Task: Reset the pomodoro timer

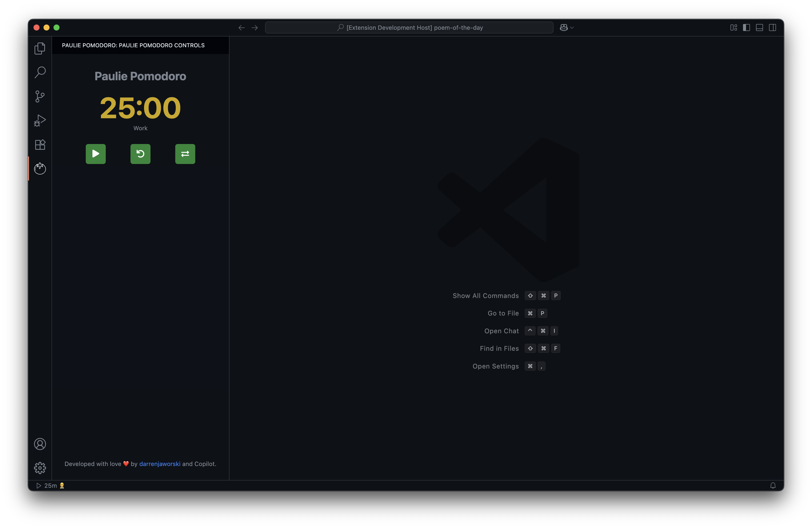Action: tap(140, 154)
